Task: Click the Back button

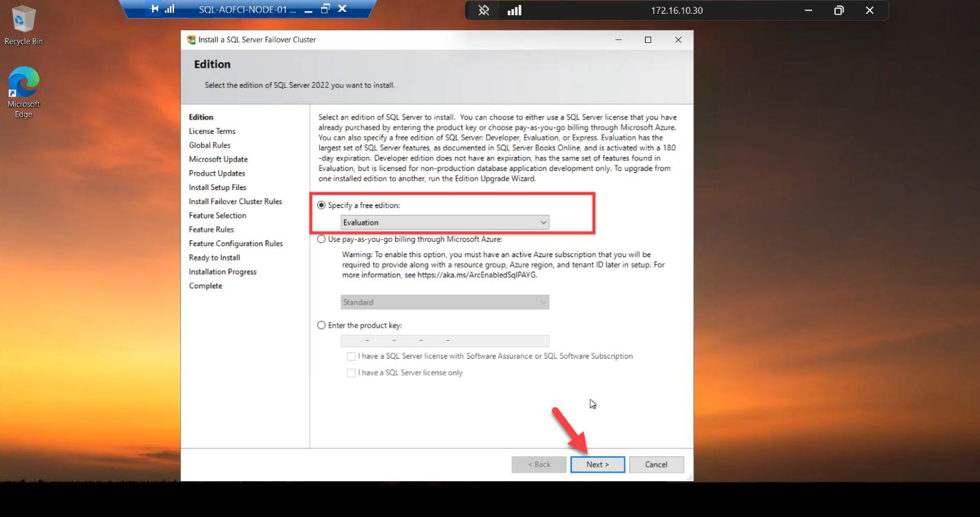Action: [539, 464]
